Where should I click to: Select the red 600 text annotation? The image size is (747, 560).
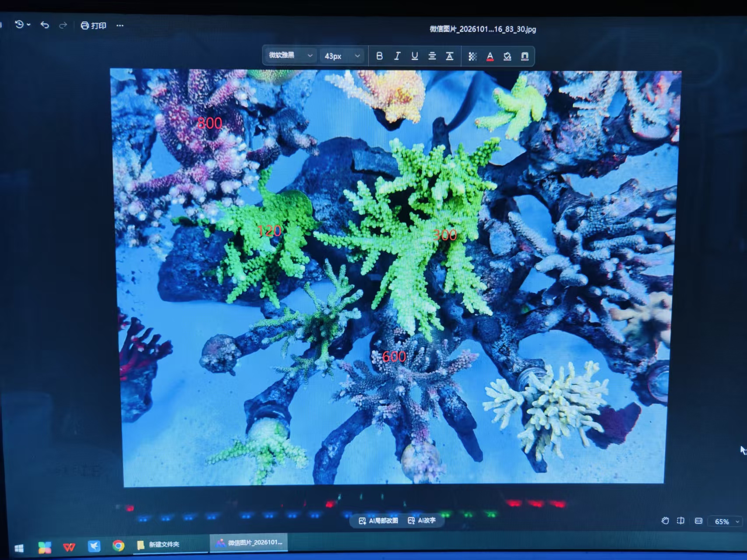[x=394, y=356]
